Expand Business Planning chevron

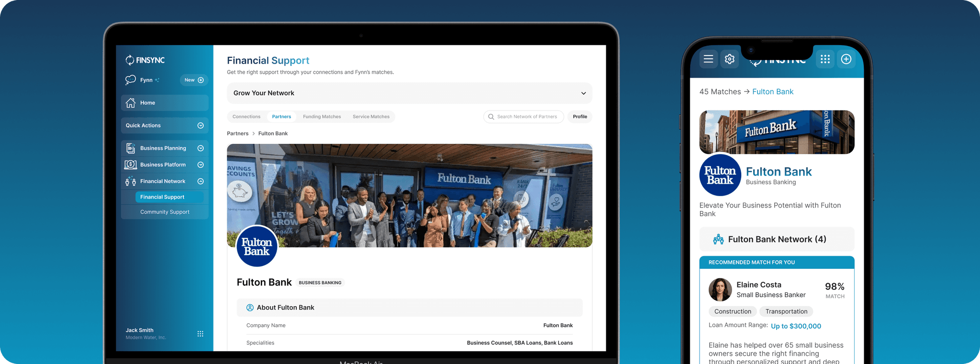click(200, 148)
